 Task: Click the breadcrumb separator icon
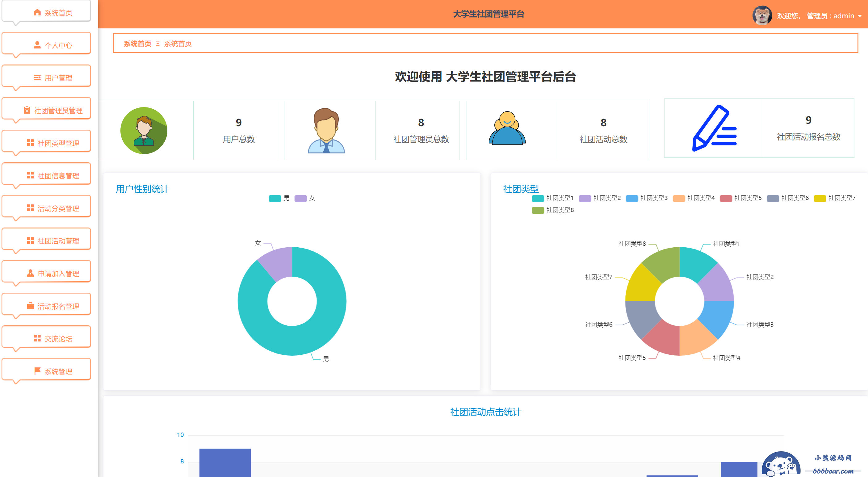(158, 44)
